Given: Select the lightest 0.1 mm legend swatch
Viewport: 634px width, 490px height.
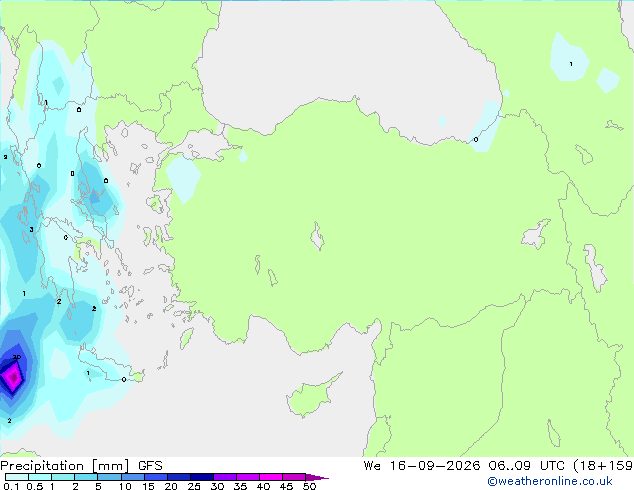Looking at the screenshot, I should 17,477.
